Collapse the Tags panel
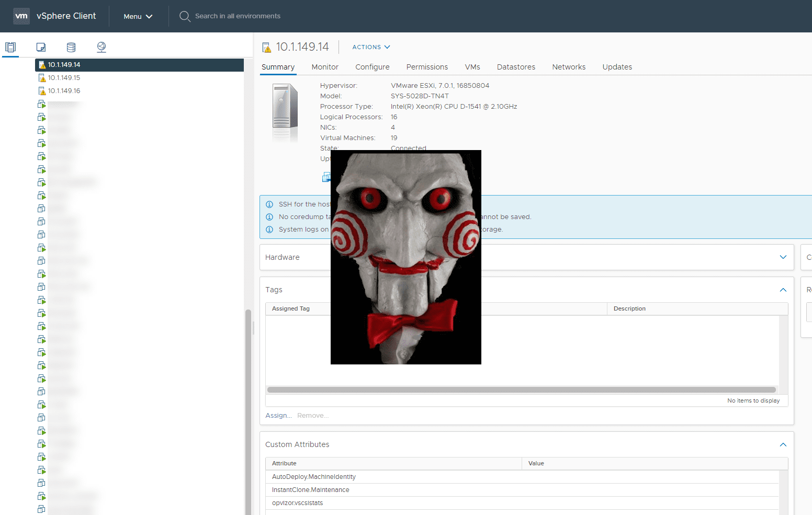Image resolution: width=812 pixels, height=515 pixels. coord(783,290)
